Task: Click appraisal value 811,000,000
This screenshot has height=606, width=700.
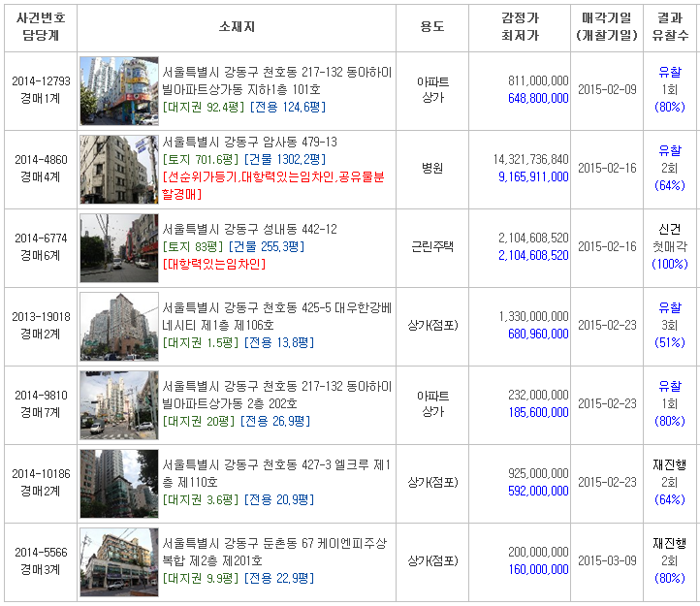Action: coord(538,81)
